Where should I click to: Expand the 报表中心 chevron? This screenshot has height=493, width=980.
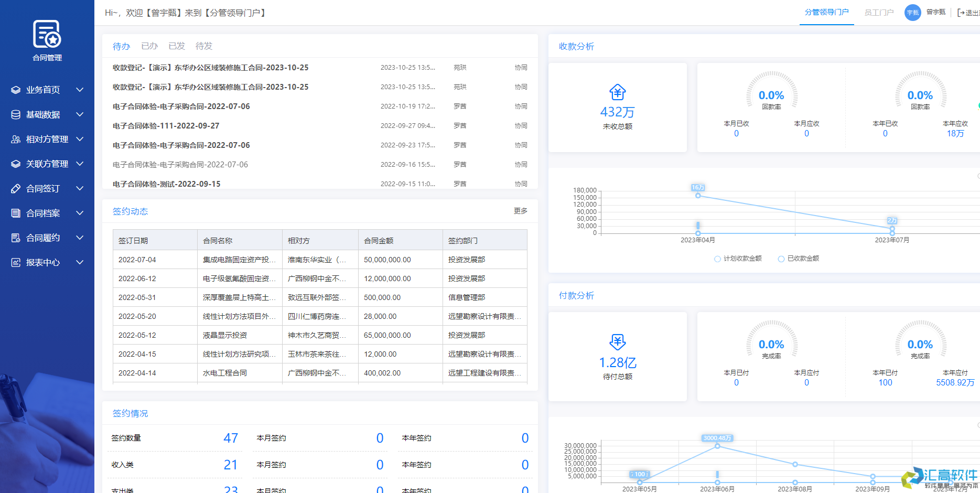(x=80, y=262)
